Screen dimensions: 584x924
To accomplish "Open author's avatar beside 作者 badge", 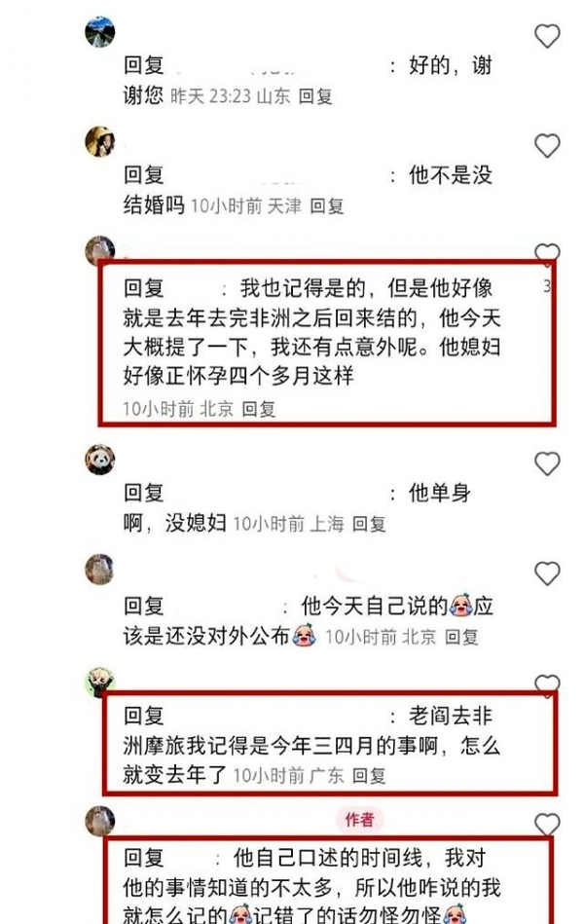I will point(100,820).
